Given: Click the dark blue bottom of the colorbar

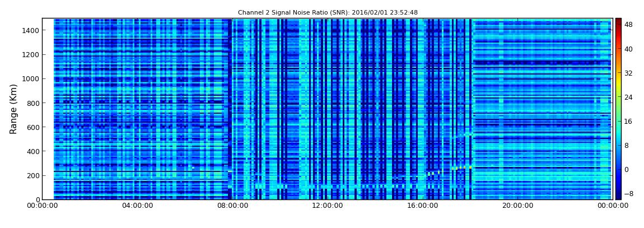Looking at the screenshot, I should click(618, 195).
